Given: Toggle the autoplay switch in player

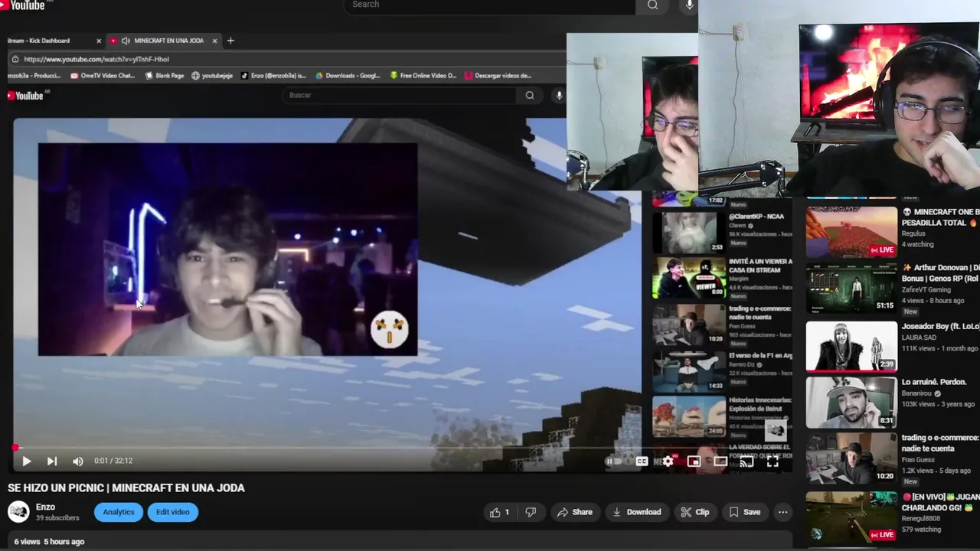Looking at the screenshot, I should pos(612,461).
